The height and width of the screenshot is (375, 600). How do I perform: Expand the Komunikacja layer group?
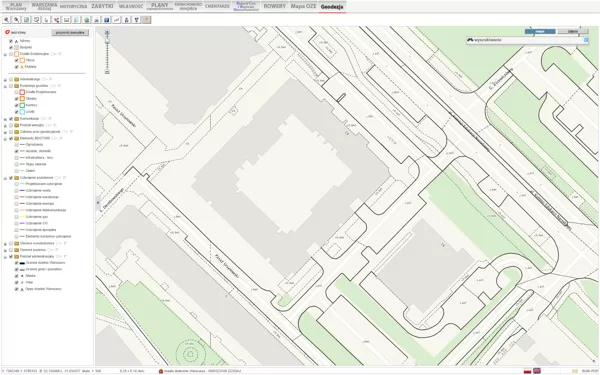point(5,119)
